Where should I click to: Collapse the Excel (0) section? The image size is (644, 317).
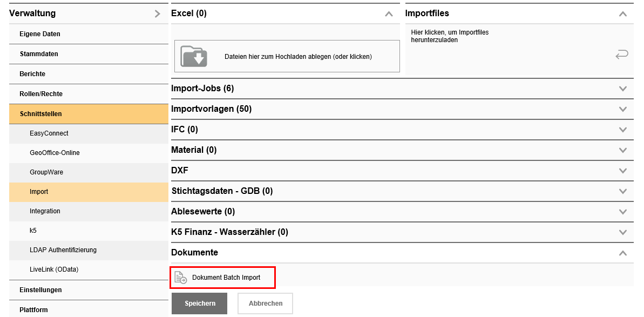pos(389,14)
